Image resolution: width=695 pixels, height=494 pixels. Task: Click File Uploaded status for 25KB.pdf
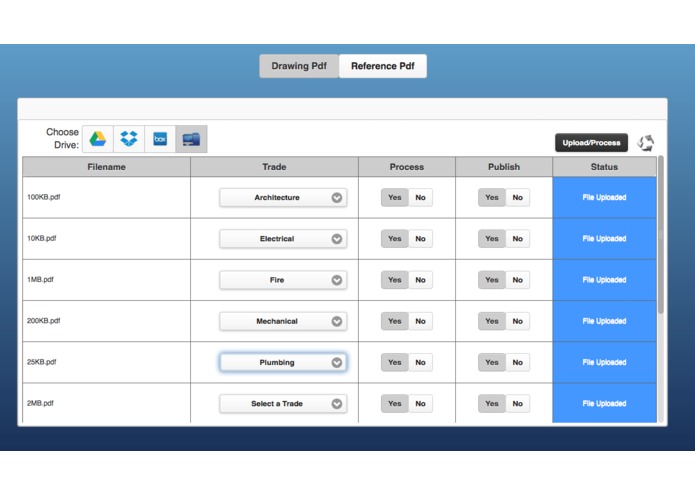(605, 362)
